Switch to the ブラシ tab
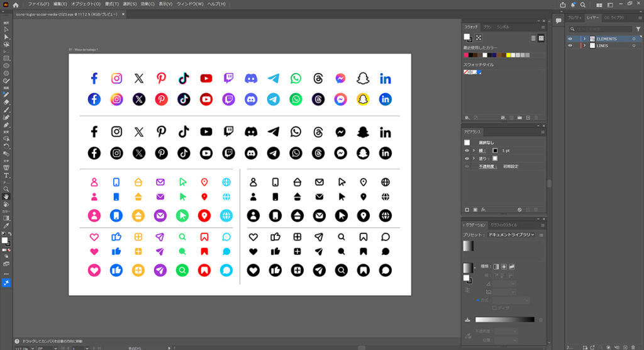 pos(487,27)
